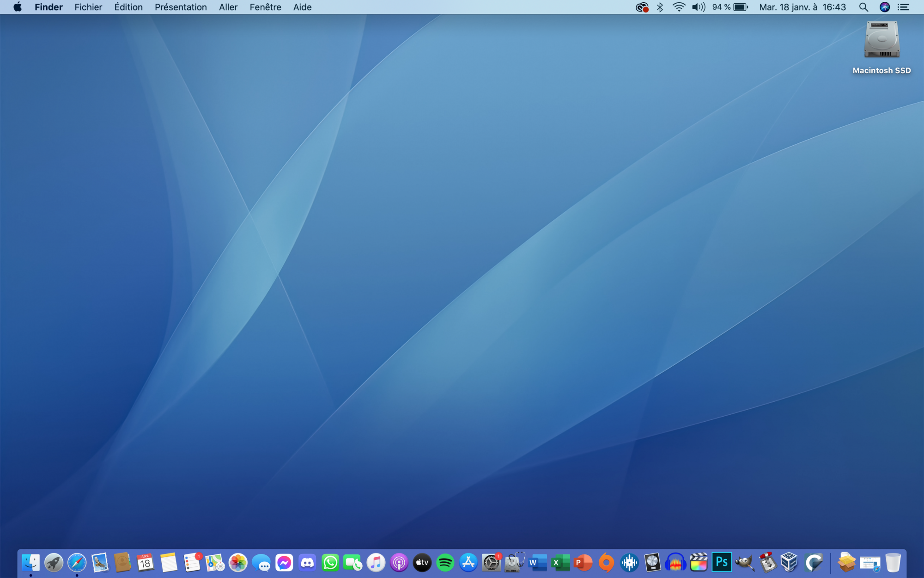Viewport: 924px width, 578px height.
Task: Click the Spotlight search magnifier
Action: (863, 7)
